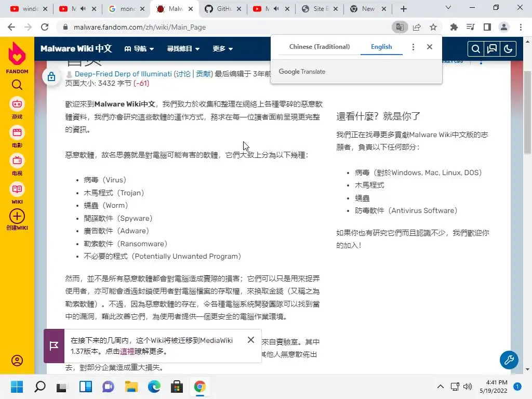Expand the 导航 navigation dropdown
The image size is (532, 399).
click(x=139, y=49)
